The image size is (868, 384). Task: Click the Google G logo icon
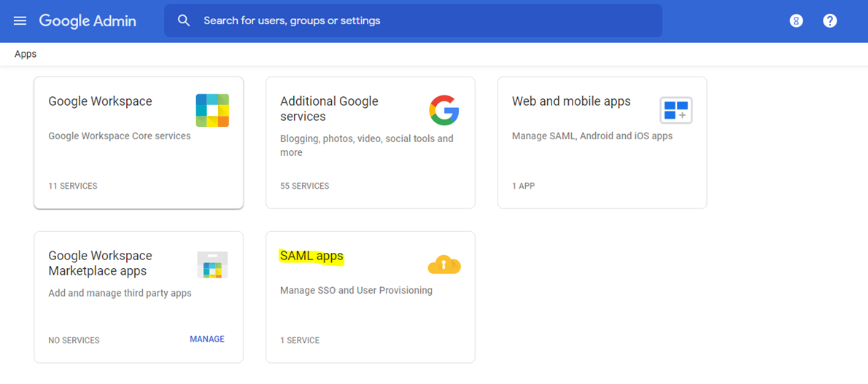pos(443,110)
